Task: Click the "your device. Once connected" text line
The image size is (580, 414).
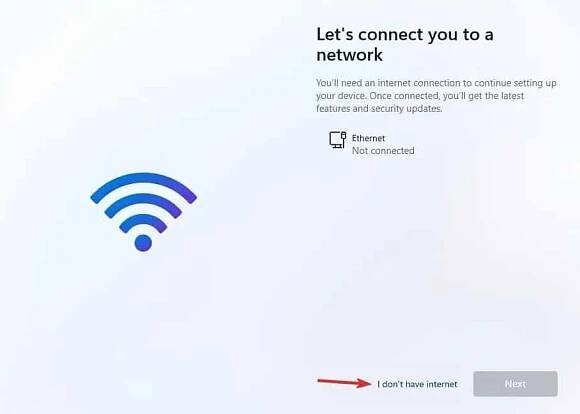Action: (420, 96)
